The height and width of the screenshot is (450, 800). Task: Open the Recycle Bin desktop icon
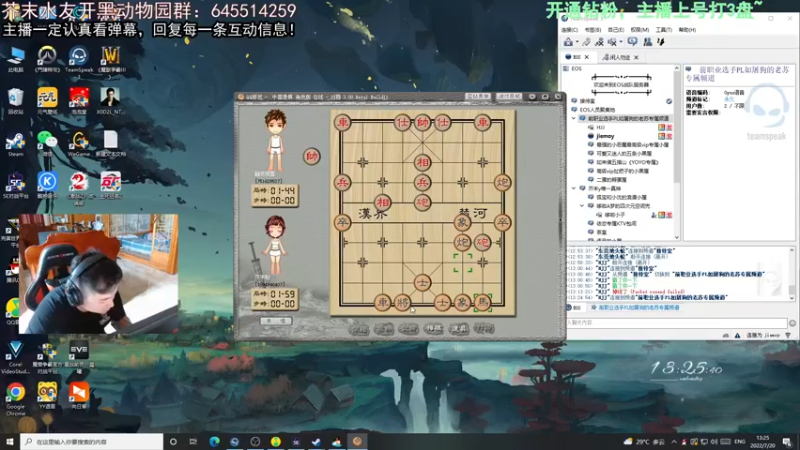point(15,101)
